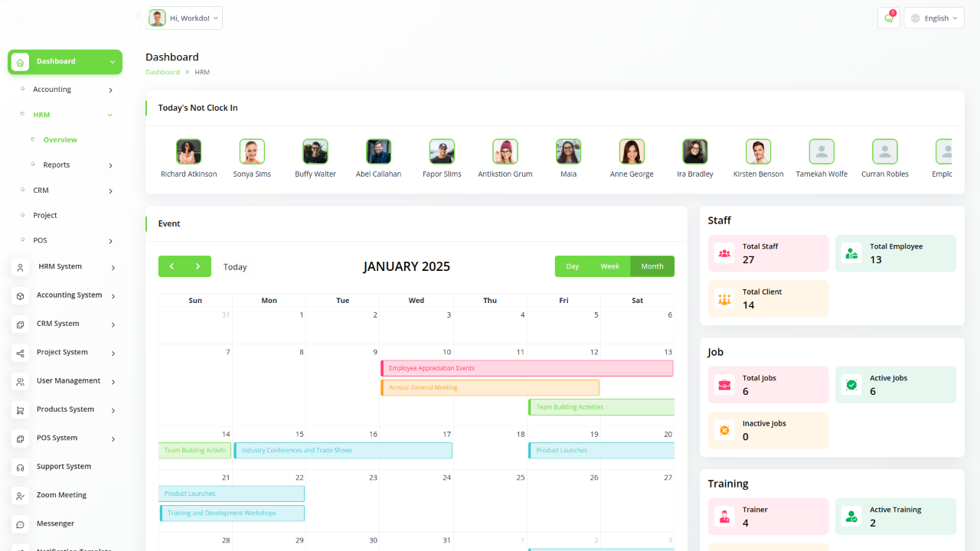Image resolution: width=980 pixels, height=551 pixels.
Task: Click the Products System cart icon
Action: click(20, 410)
